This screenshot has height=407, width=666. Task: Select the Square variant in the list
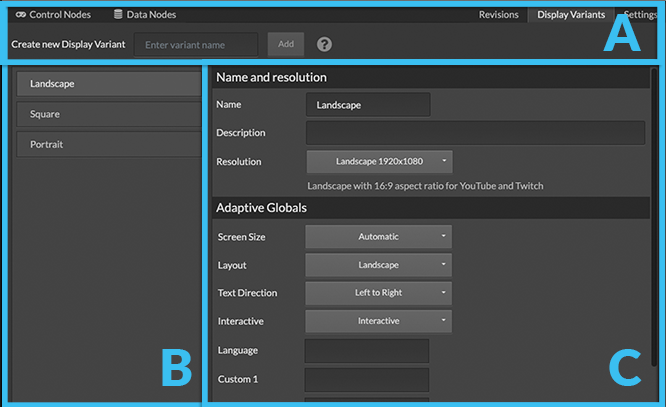tap(109, 114)
